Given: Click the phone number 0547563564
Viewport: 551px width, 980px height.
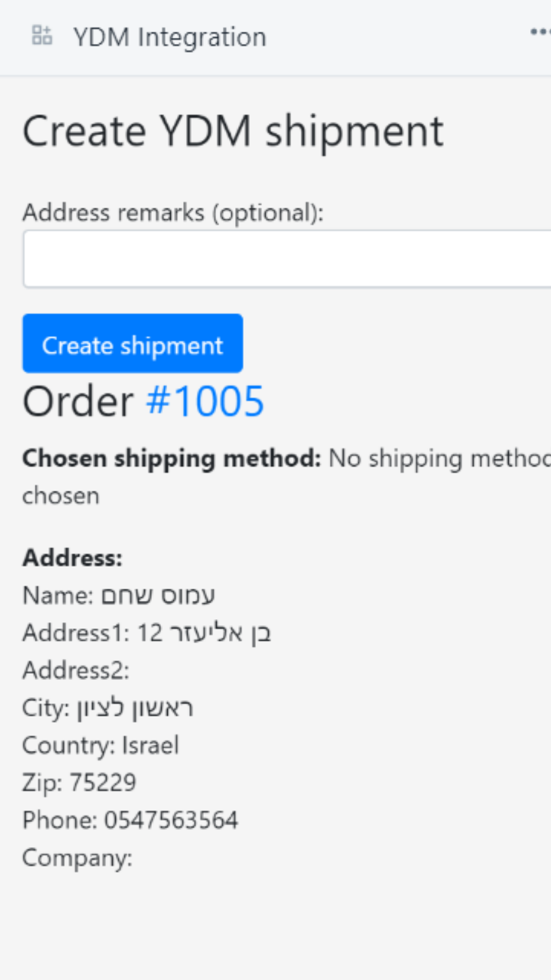Looking at the screenshot, I should pos(171,820).
